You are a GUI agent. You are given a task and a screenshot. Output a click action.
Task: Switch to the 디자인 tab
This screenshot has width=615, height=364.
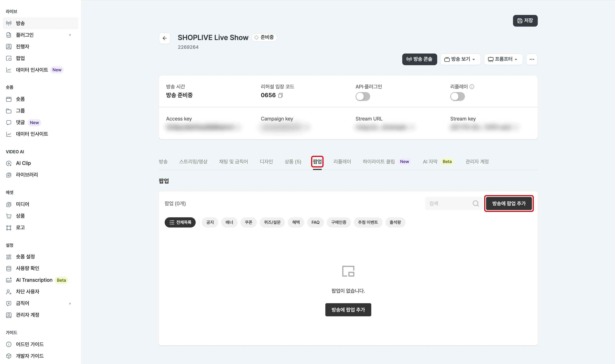click(266, 162)
